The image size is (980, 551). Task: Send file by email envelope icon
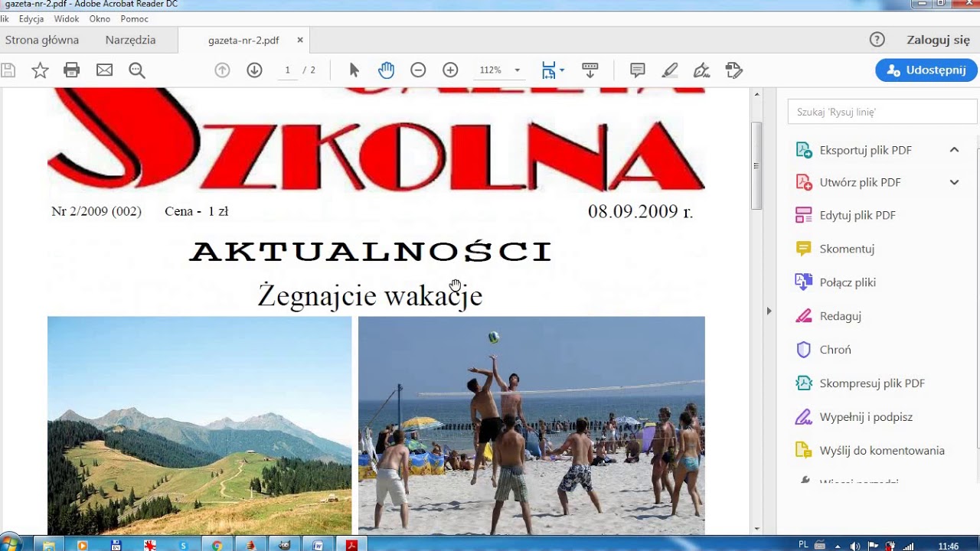coord(104,70)
